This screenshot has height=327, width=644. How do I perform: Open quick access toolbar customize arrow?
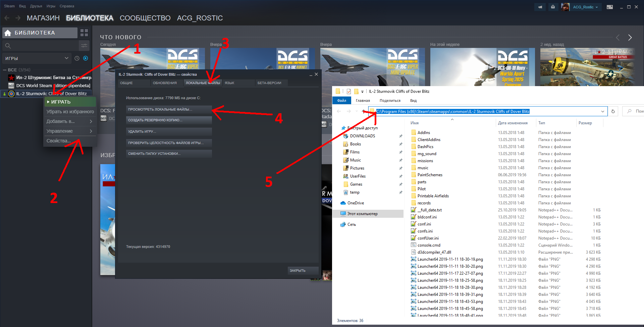(x=362, y=92)
